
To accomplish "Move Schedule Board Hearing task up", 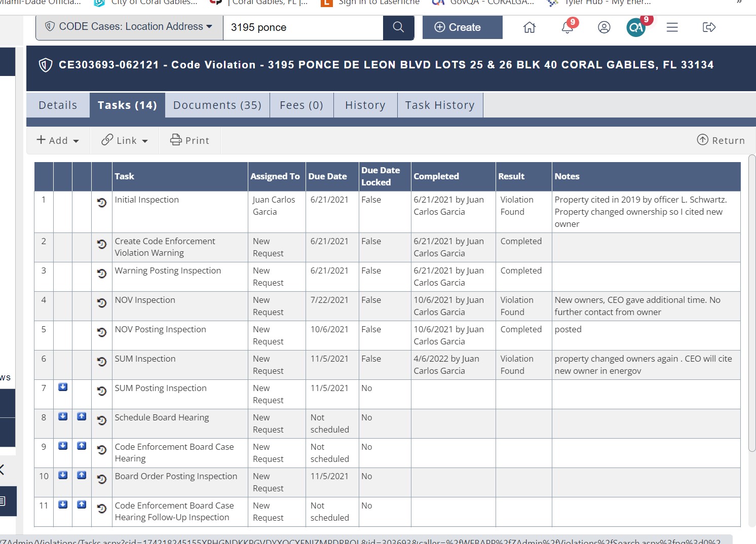I will click(82, 417).
